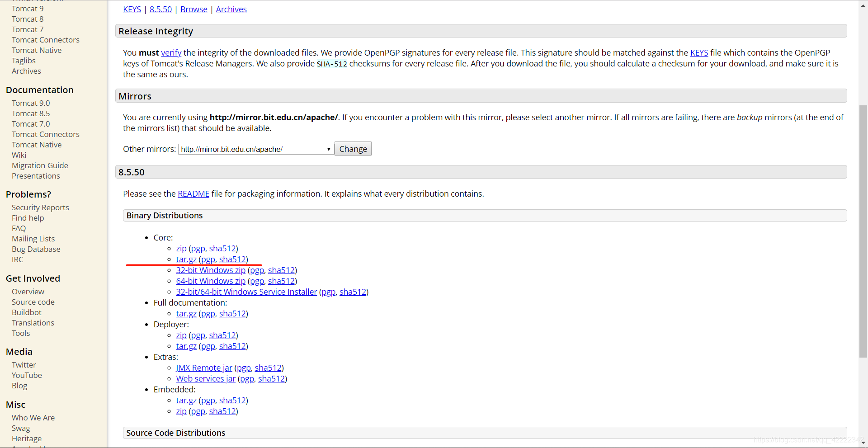Open YouTube media link
This screenshot has height=448, width=868.
[27, 375]
